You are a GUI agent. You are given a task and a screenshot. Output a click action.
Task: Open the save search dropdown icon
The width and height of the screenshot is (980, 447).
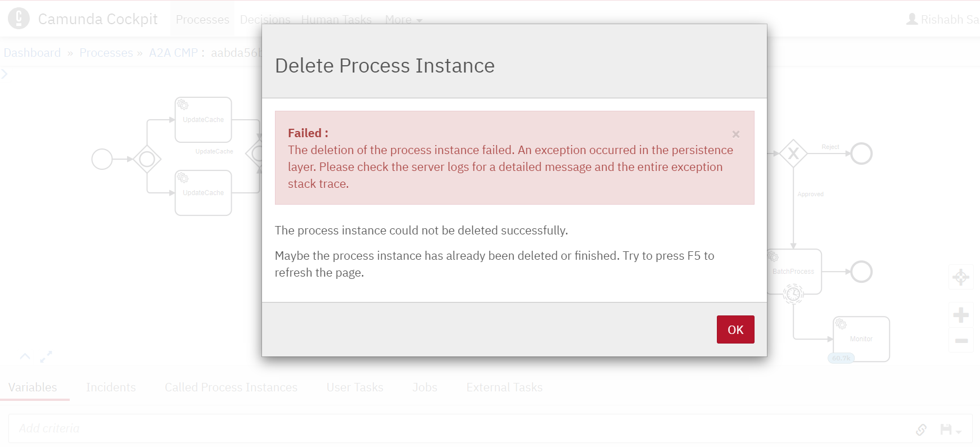point(950,430)
